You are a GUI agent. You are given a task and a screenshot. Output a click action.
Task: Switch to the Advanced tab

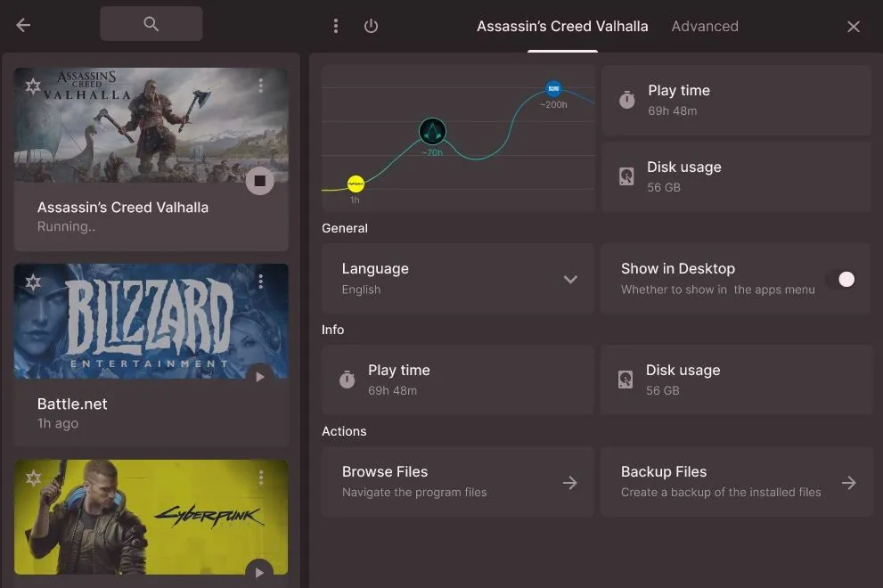coord(704,26)
